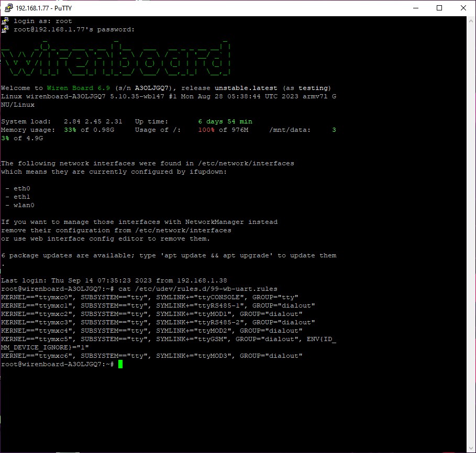This screenshot has width=476, height=453.
Task: Click the 'MM_DEVICE_IGNORE}="1"' continuation line
Action: (45, 347)
